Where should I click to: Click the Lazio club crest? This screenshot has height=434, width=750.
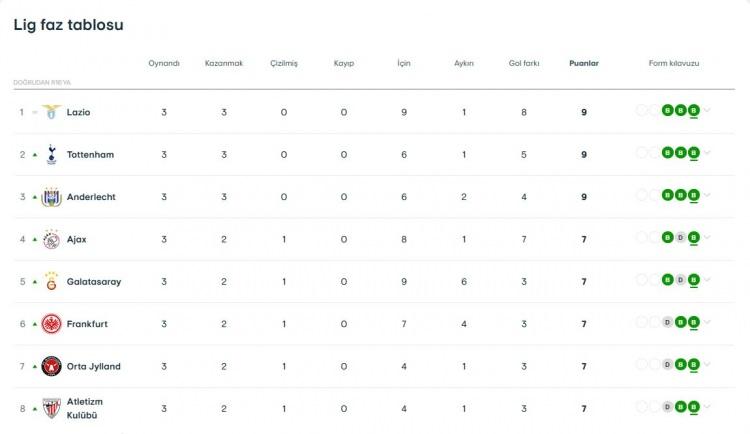click(51, 112)
